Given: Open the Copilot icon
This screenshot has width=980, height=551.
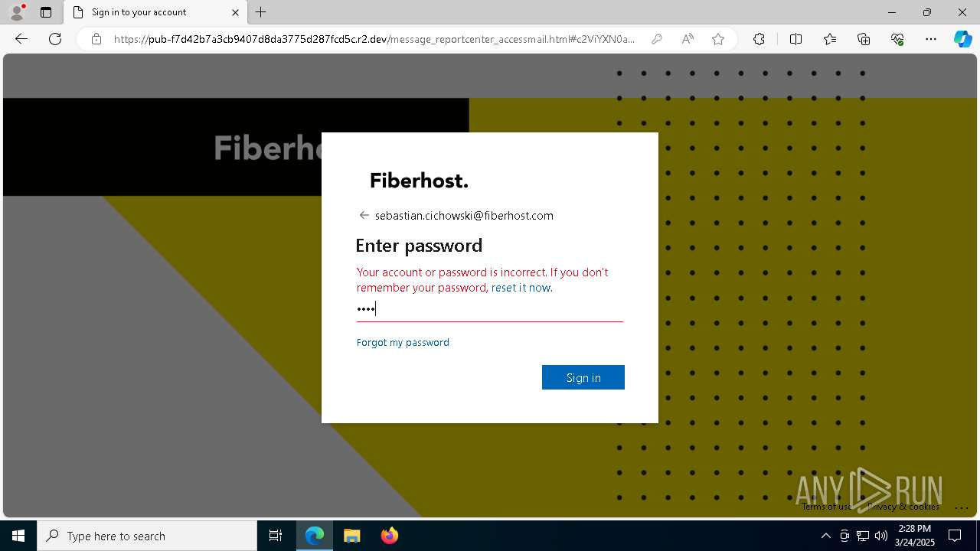Looking at the screenshot, I should pyautogui.click(x=962, y=39).
